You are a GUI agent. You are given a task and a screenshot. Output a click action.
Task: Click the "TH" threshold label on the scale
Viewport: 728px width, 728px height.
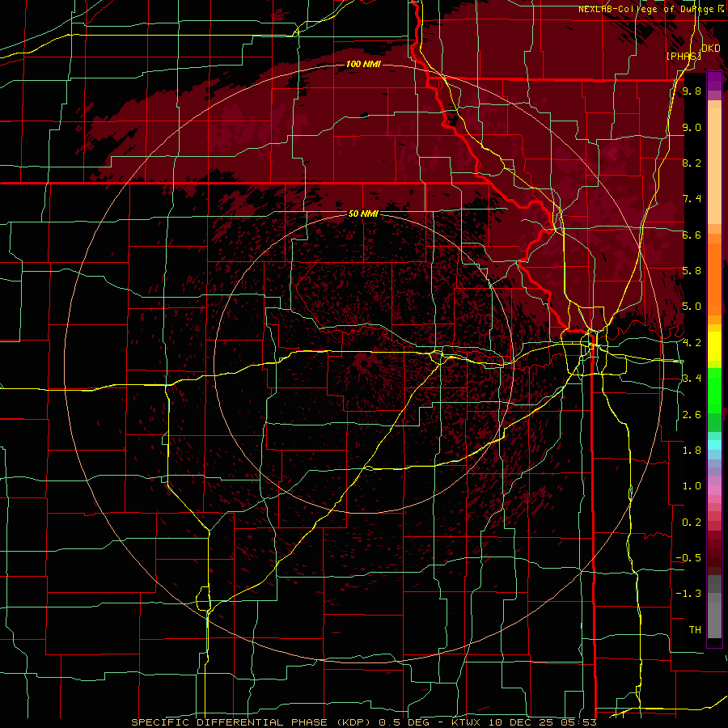coord(695,630)
